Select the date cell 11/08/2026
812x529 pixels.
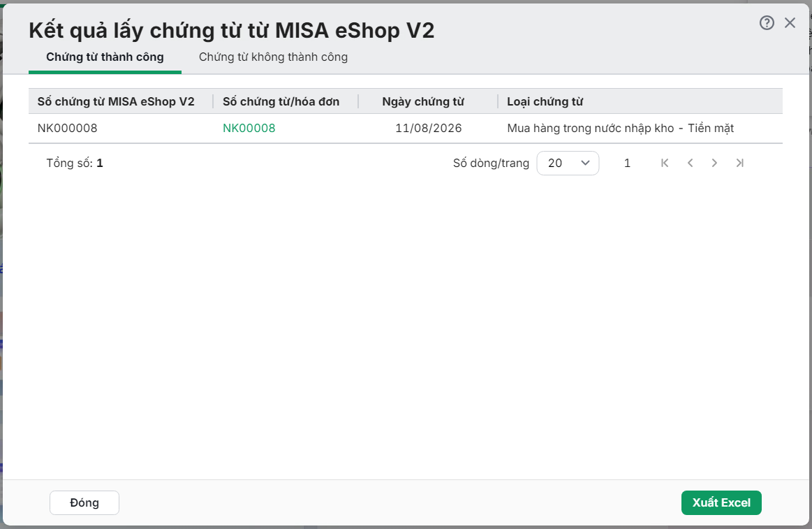tap(428, 128)
